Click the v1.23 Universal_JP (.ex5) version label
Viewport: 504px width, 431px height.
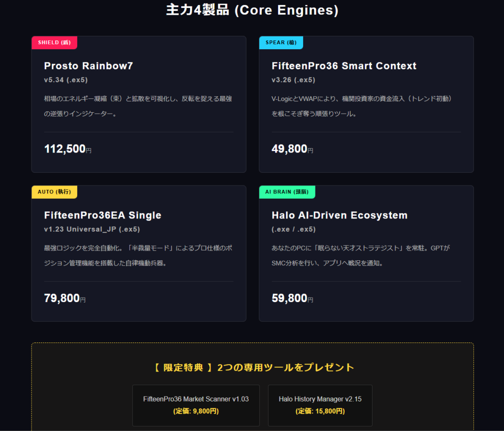92,229
